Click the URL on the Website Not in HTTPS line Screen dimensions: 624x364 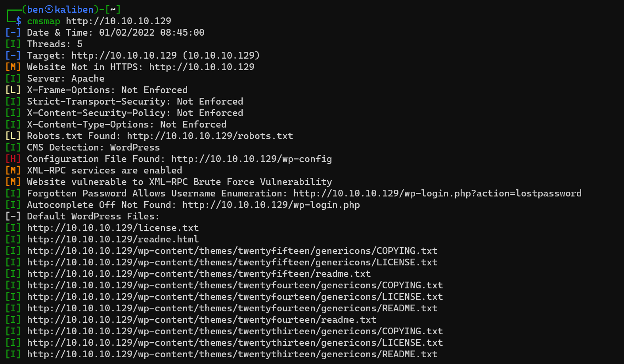[x=201, y=67]
